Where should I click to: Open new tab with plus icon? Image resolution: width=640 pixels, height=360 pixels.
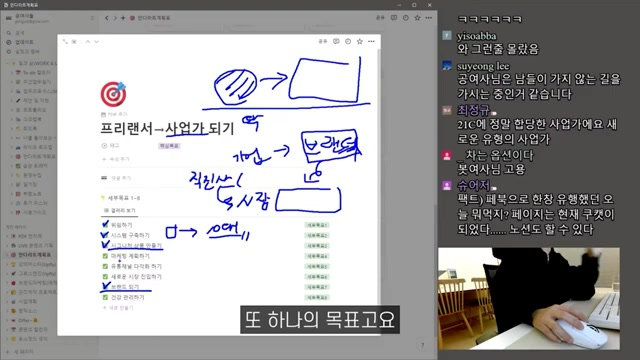[123, 18]
